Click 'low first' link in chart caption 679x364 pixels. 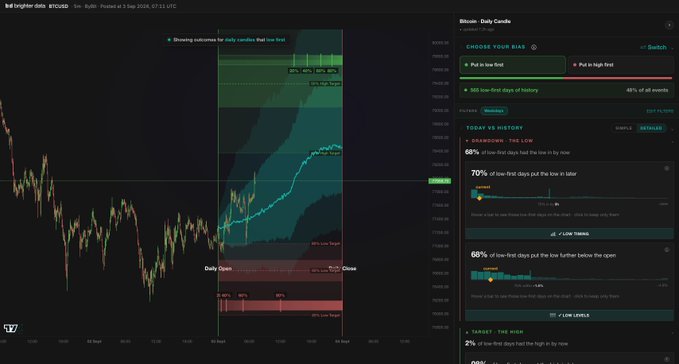(275, 40)
